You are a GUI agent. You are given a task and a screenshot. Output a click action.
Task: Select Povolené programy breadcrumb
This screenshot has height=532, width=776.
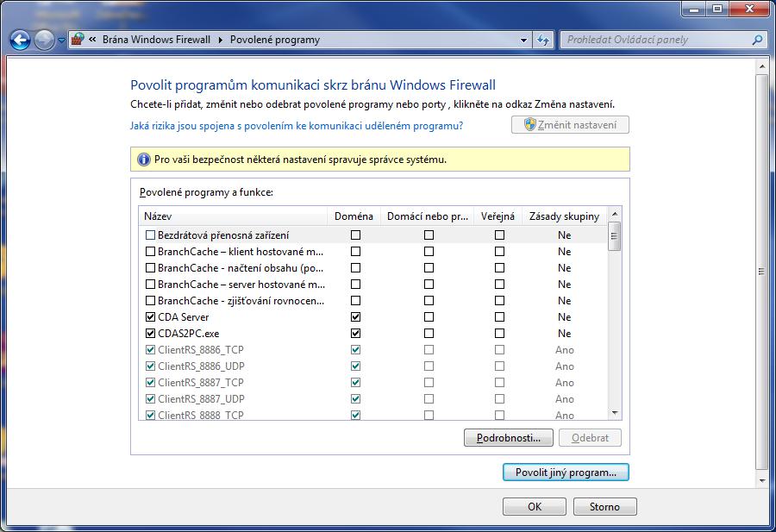[x=275, y=40]
